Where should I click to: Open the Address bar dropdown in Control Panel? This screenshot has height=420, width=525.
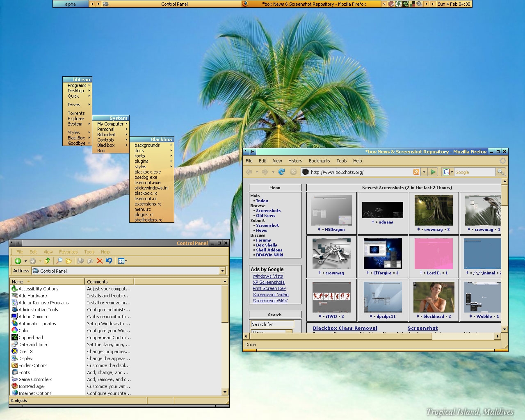[222, 271]
